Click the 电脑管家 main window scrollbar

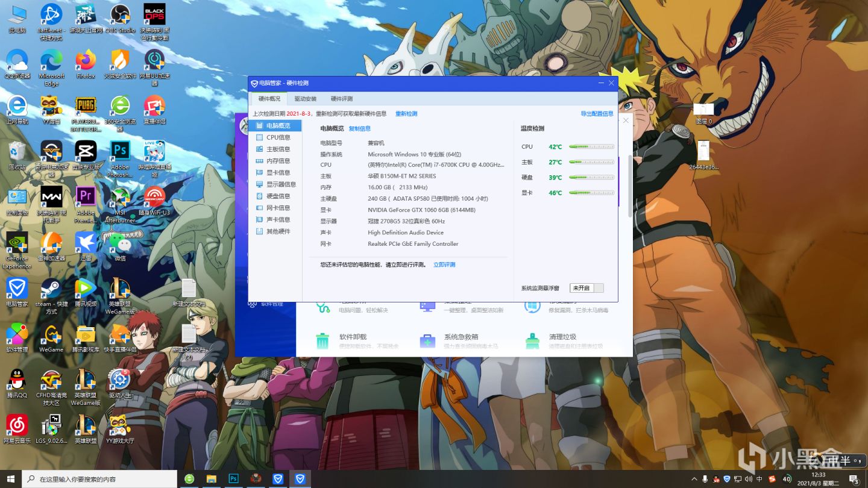click(x=631, y=187)
